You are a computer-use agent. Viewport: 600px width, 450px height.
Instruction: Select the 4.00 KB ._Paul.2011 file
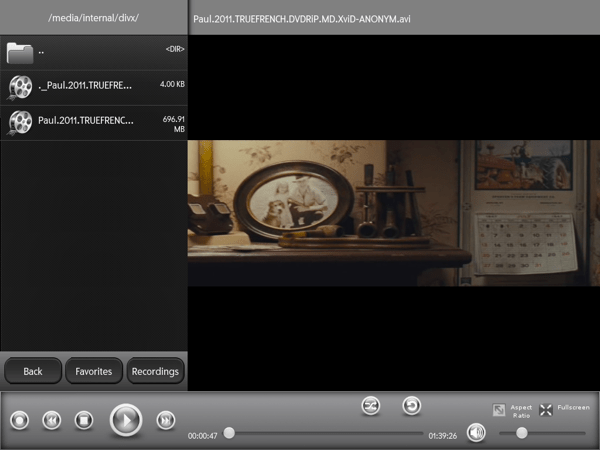click(x=94, y=88)
